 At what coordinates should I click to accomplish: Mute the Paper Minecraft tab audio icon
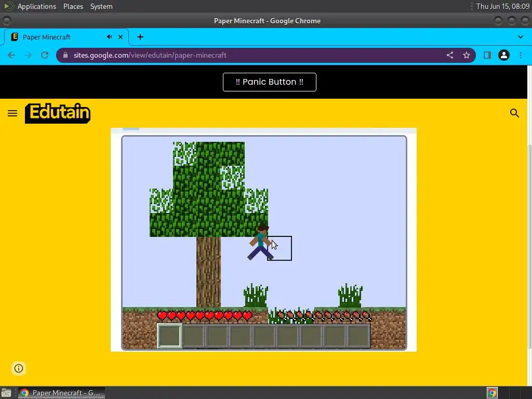click(x=109, y=37)
